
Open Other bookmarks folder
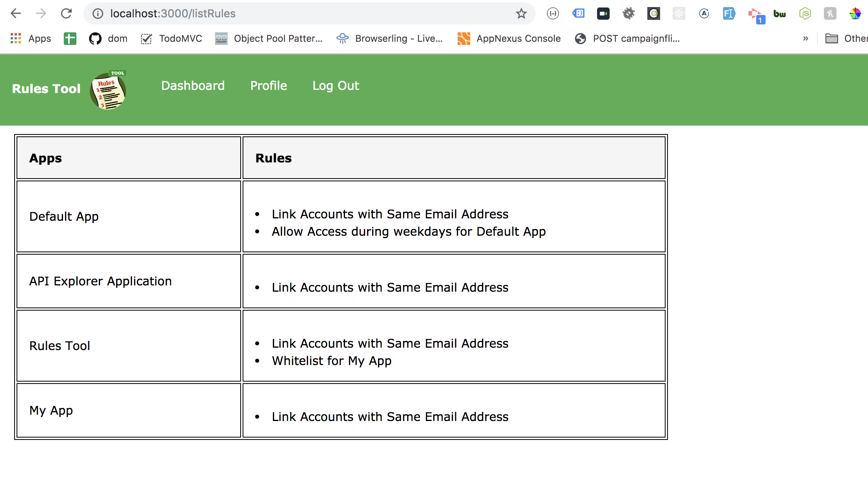click(x=847, y=38)
